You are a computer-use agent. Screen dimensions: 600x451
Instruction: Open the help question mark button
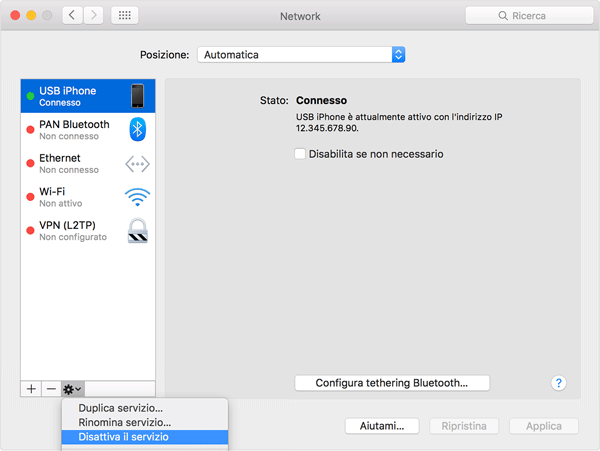[x=559, y=383]
